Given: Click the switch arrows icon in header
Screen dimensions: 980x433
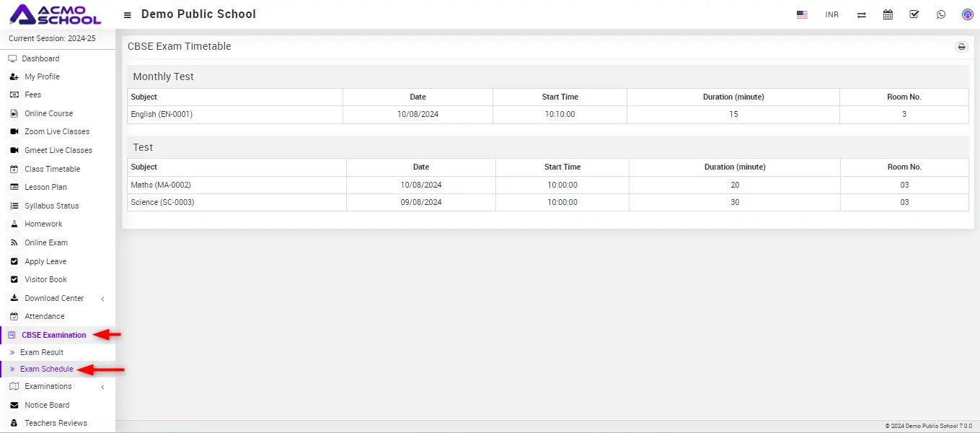Looking at the screenshot, I should [861, 14].
